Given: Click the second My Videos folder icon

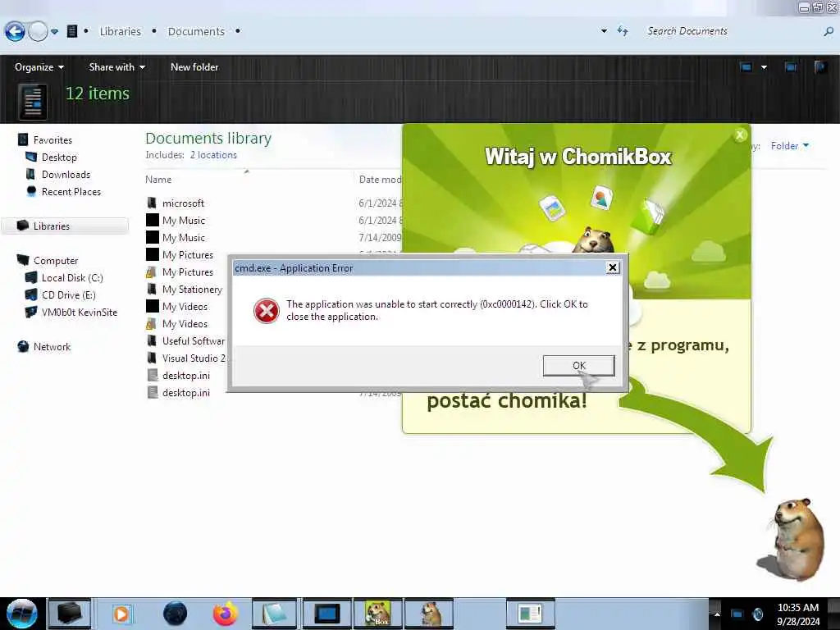Looking at the screenshot, I should pos(152,323).
